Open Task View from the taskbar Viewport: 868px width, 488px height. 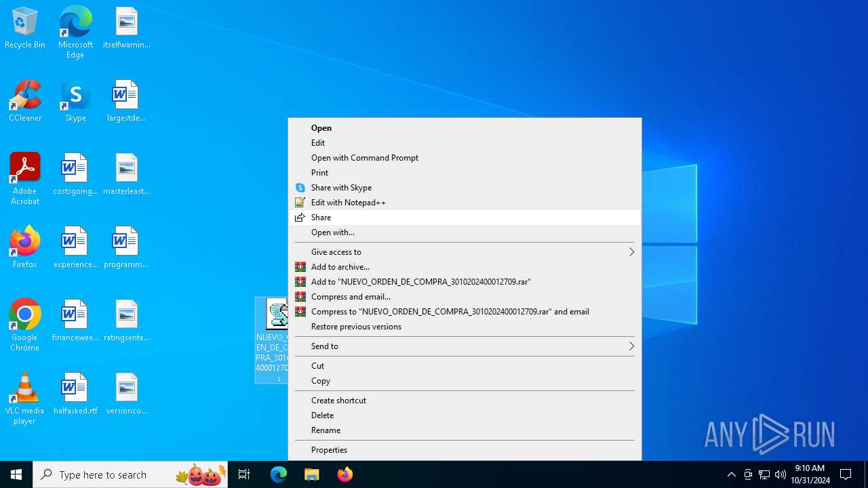[244, 474]
